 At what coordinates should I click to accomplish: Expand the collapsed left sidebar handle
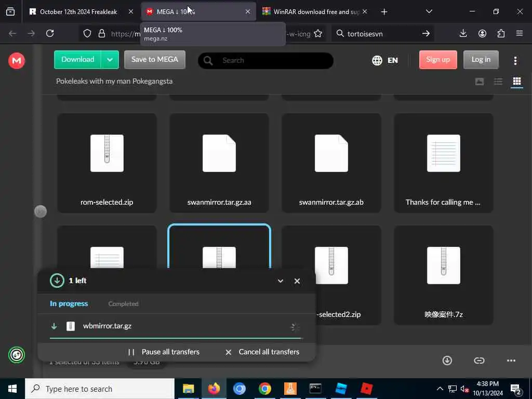tap(41, 211)
